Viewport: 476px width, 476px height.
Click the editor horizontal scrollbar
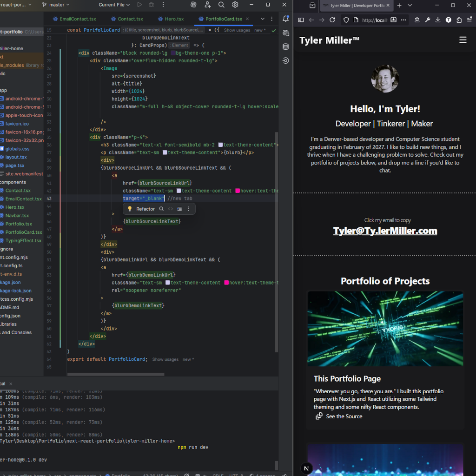(x=116, y=374)
